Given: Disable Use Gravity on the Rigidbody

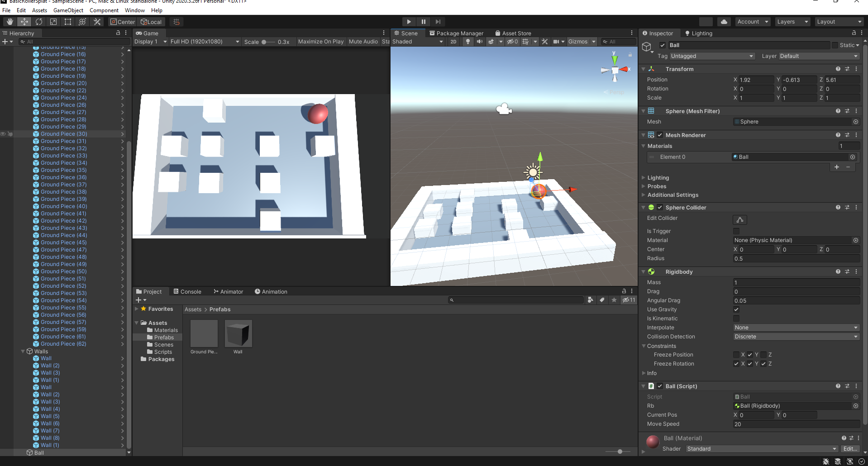Looking at the screenshot, I should (x=736, y=309).
